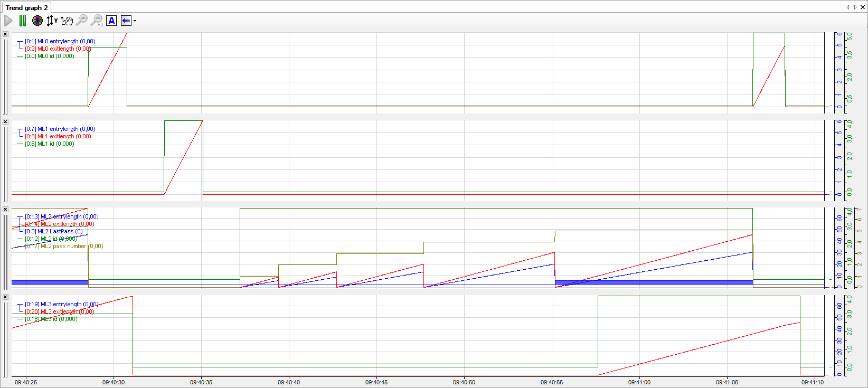Select the hand pan tool
Image resolution: width=868 pixels, height=388 pixels.
[67, 21]
